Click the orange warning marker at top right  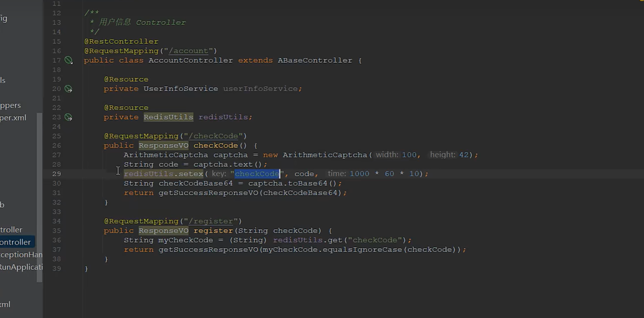tap(641, 1)
